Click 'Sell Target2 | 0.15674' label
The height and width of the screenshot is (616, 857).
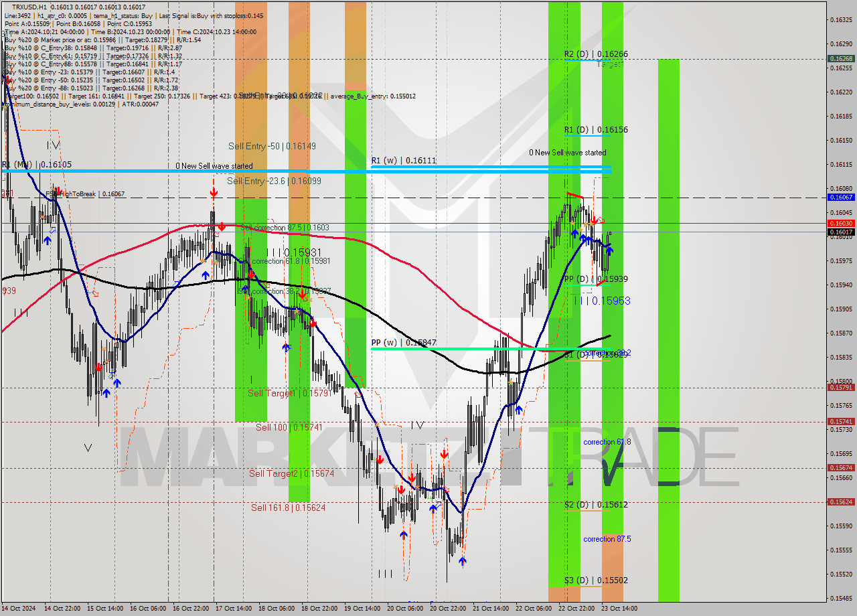pyautogui.click(x=290, y=473)
